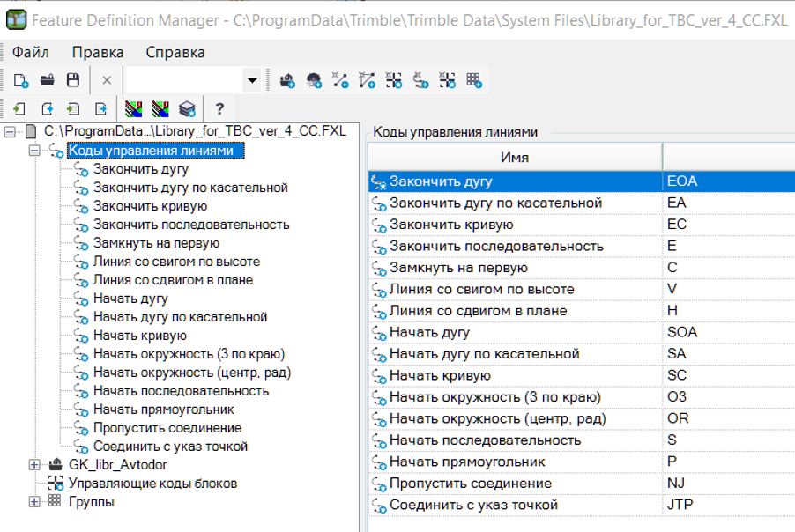
Task: Select the root file path tree node
Action: pos(195,131)
